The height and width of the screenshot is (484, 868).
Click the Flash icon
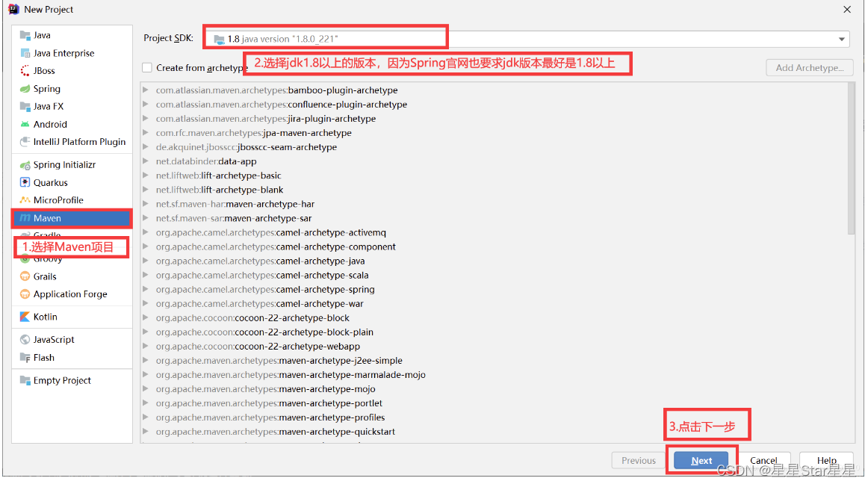click(25, 358)
